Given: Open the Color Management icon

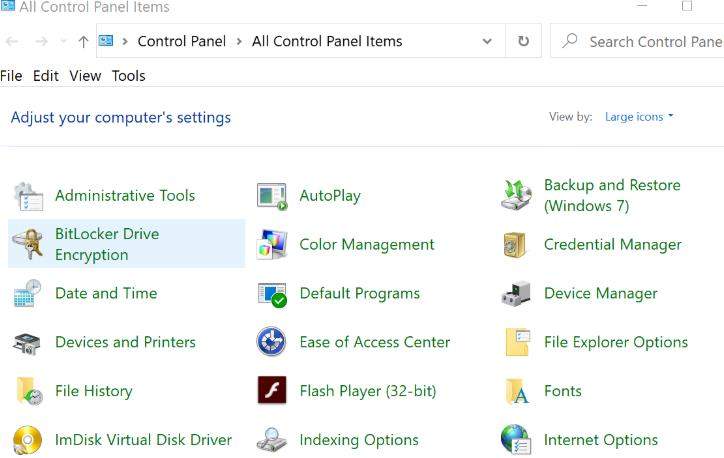Looking at the screenshot, I should (x=272, y=245).
